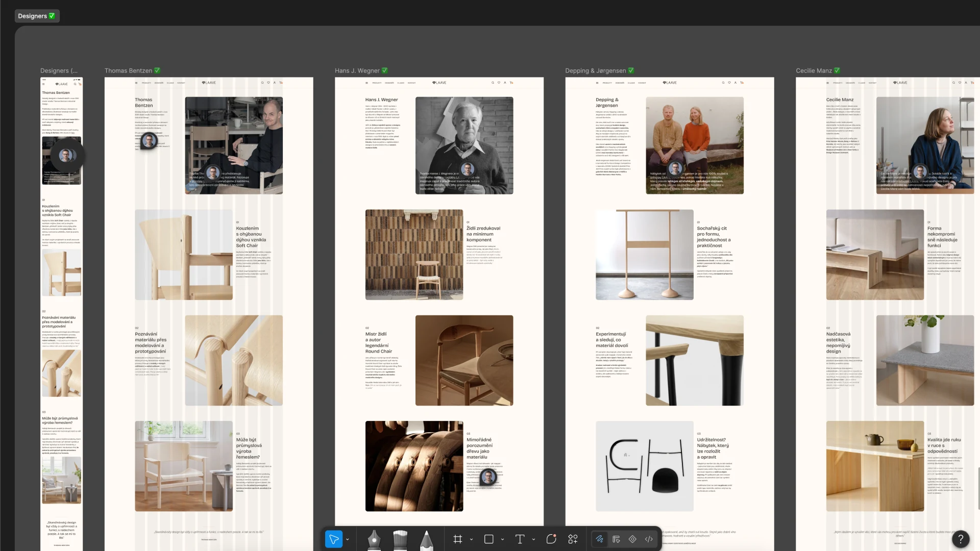Click the user icon in Cecilie Manz frame header
Screen dimensions: 980x551
tap(966, 83)
